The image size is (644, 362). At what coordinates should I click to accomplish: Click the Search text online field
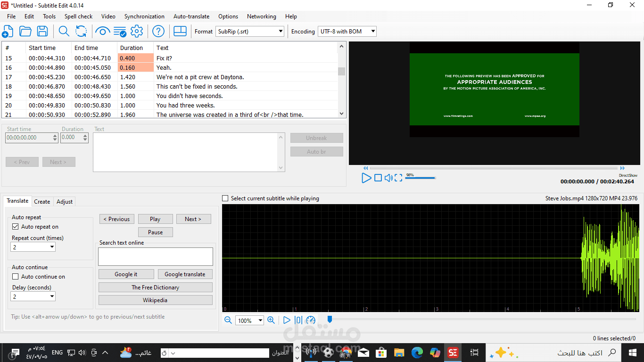(156, 257)
